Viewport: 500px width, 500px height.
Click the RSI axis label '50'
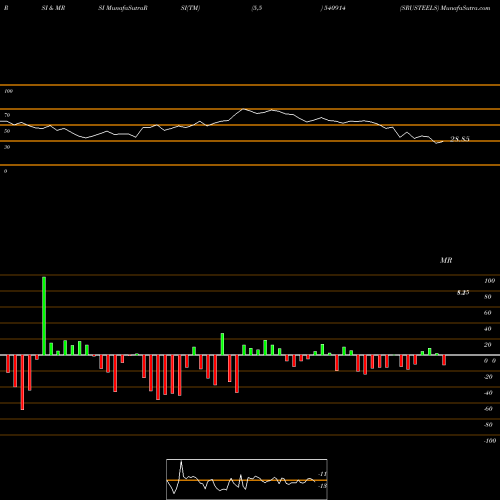pyautogui.click(x=7, y=131)
